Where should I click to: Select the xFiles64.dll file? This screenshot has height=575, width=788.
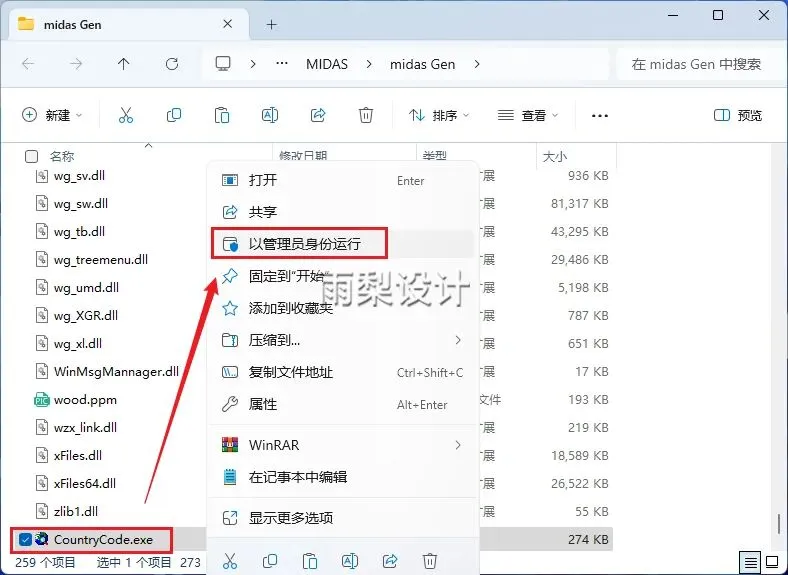click(x=84, y=484)
